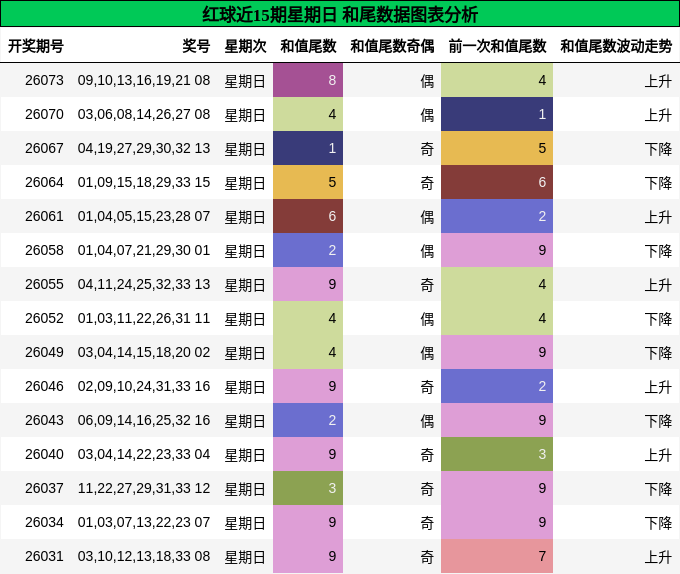
Task: Click the title 红球近15期星期日 和尾数据图表分析
Action: tap(340, 15)
